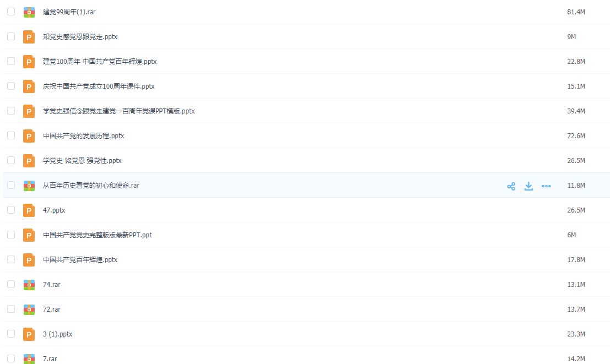The height and width of the screenshot is (364, 610).
Task: Click the 22.8M file size cell
Action: [x=576, y=62]
